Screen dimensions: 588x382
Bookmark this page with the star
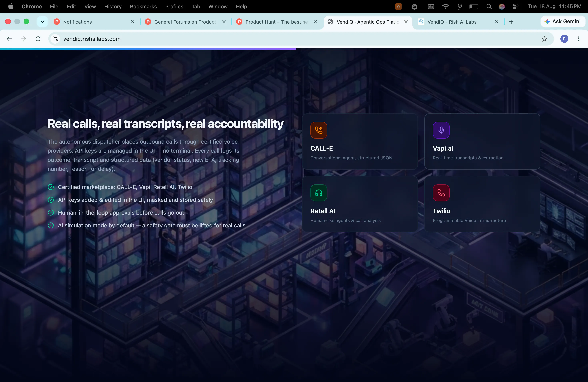pyautogui.click(x=544, y=39)
